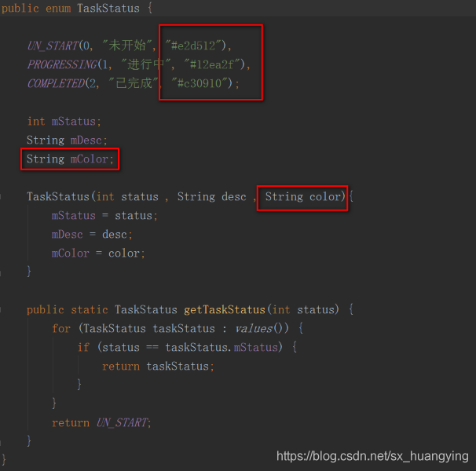Place cursor on mDesc = desc; line

[92, 234]
